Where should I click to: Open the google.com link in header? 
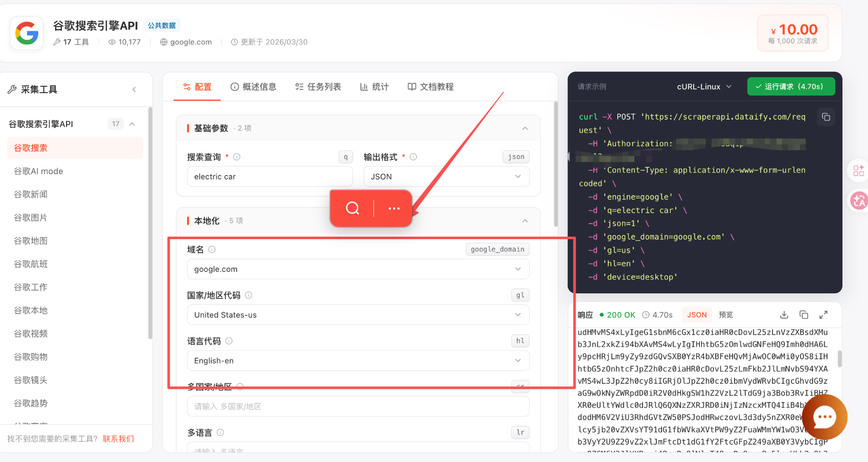pyautogui.click(x=191, y=42)
